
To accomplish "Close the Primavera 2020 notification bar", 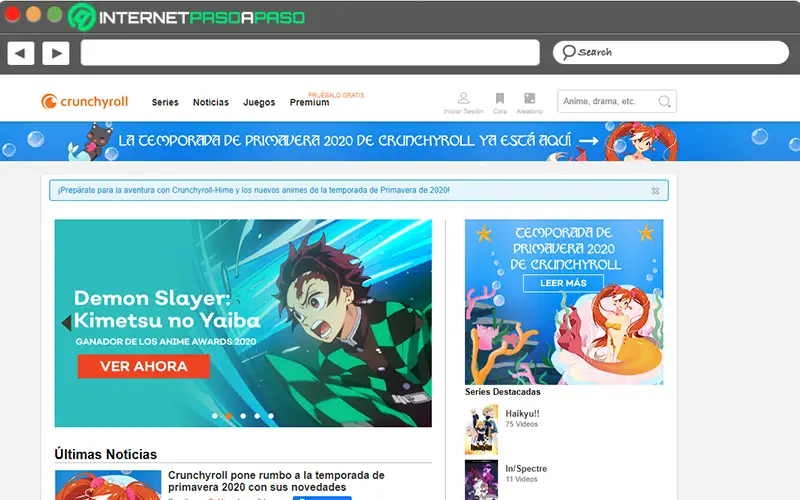I will (655, 191).
